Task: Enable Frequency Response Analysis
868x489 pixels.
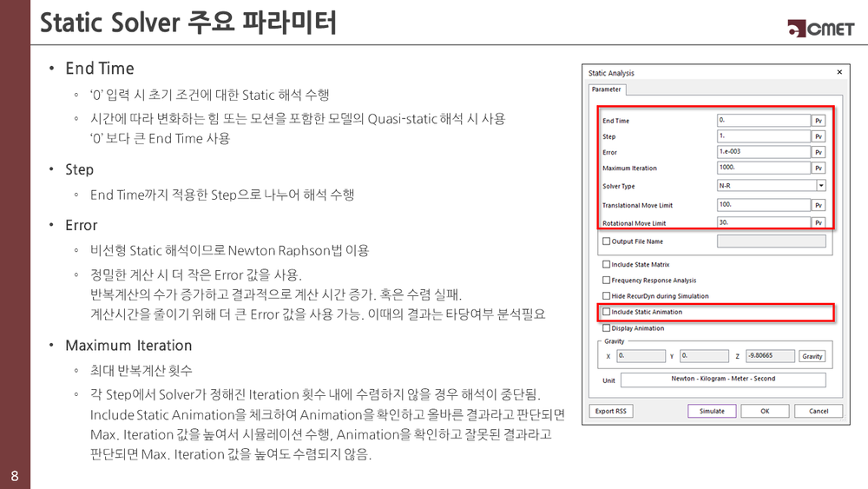Action: (607, 281)
